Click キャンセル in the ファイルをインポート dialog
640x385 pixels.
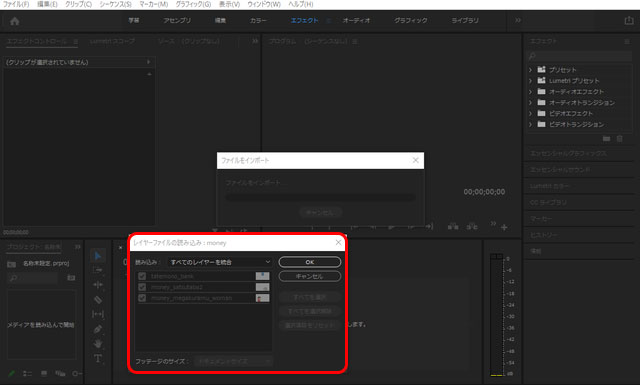[x=320, y=212]
